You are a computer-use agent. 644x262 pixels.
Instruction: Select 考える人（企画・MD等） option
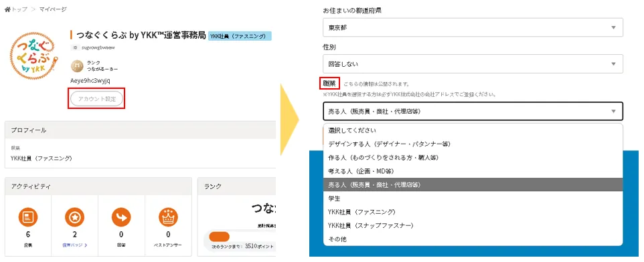pyautogui.click(x=473, y=171)
